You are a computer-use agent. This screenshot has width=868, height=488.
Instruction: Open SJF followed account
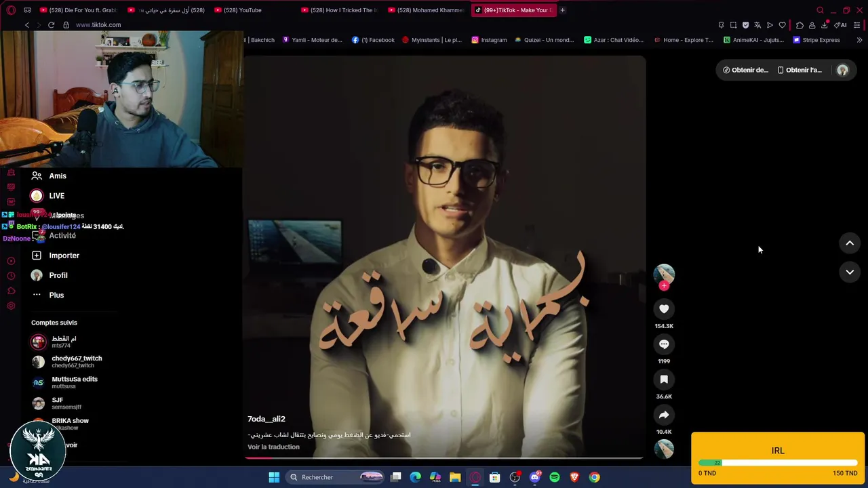(57, 403)
